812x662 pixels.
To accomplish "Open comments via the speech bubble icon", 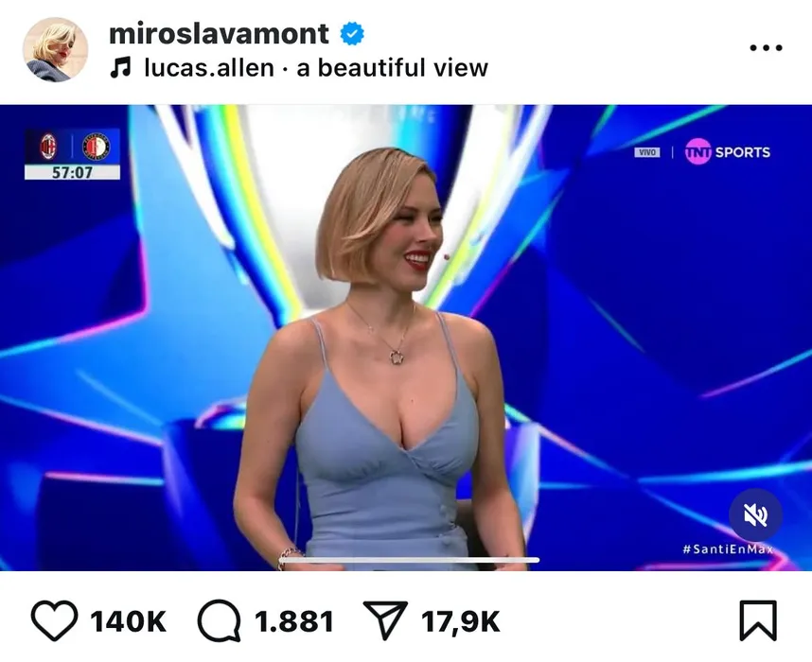I will [x=219, y=620].
